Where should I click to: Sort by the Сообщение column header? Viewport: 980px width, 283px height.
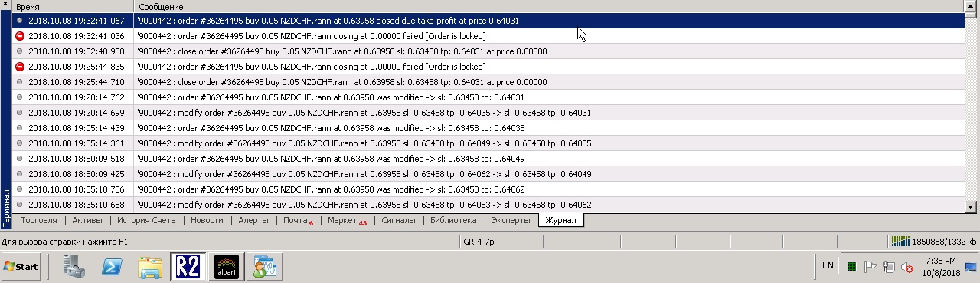[x=550, y=6]
